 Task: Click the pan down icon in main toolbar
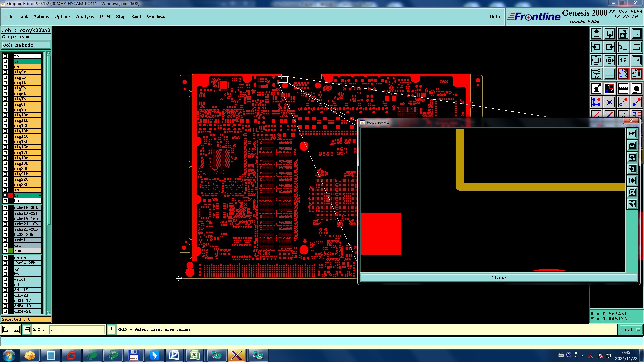click(610, 34)
